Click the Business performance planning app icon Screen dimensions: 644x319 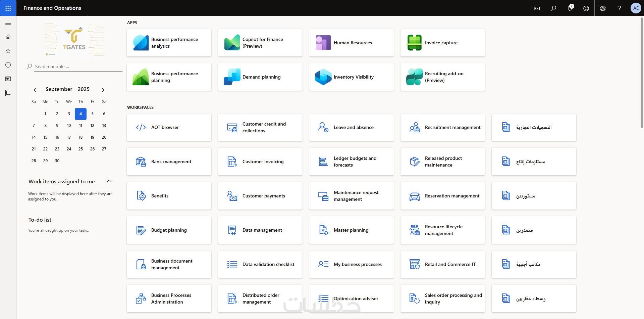point(141,77)
